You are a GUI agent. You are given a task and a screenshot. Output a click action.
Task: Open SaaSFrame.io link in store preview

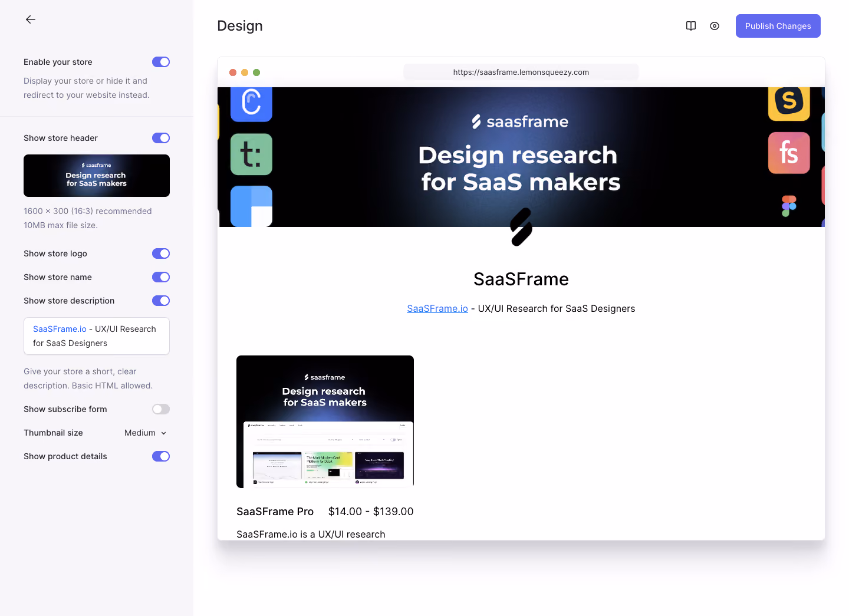(437, 308)
